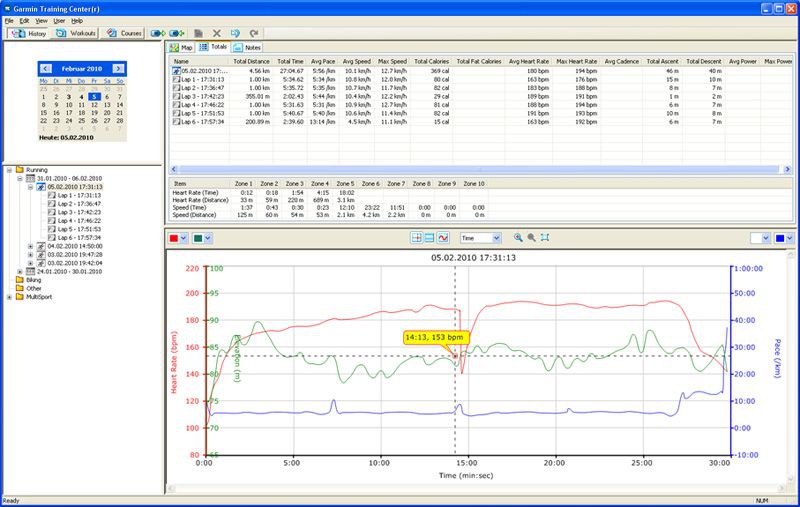Click the Running folder icon
800x507 pixels.
click(20, 170)
